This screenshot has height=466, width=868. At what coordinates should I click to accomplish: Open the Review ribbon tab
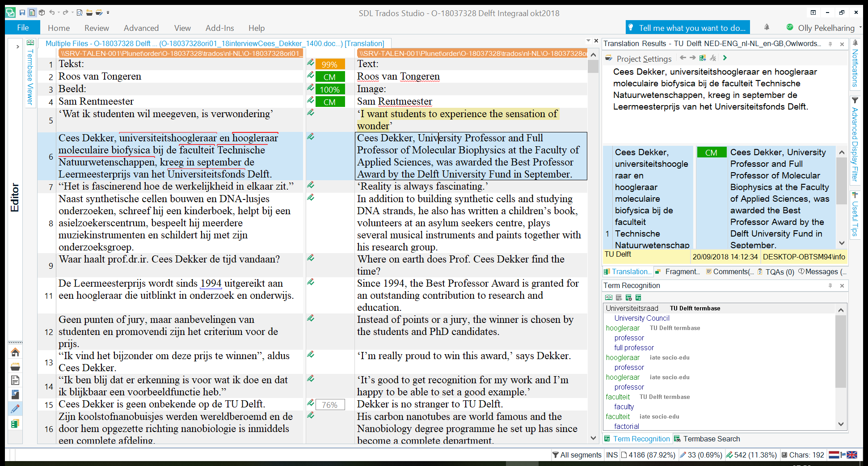pyautogui.click(x=97, y=28)
